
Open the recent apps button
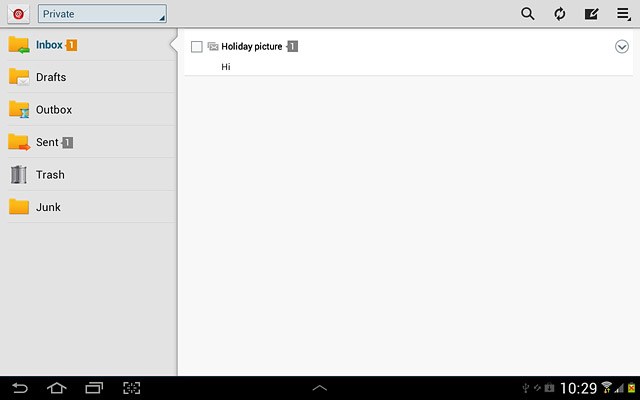pyautogui.click(x=94, y=388)
